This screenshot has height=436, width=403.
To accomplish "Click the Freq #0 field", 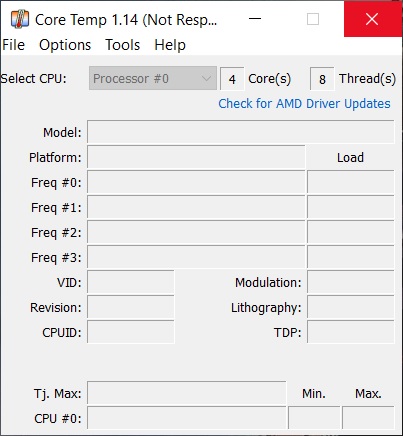I will [196, 182].
